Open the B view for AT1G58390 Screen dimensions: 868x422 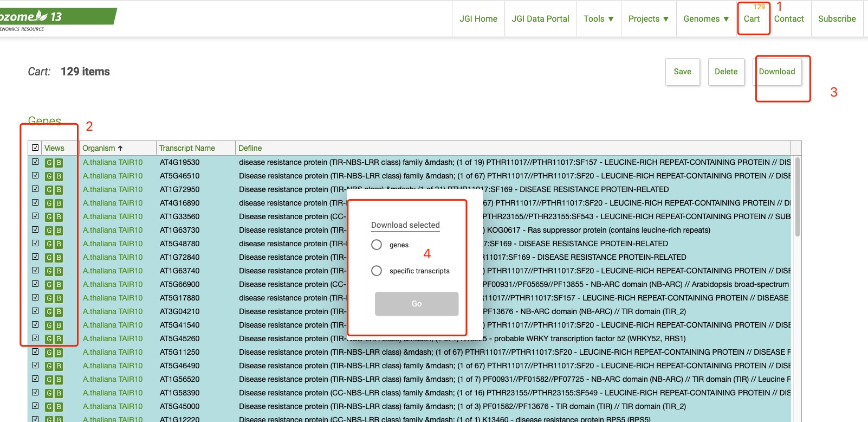click(x=59, y=393)
